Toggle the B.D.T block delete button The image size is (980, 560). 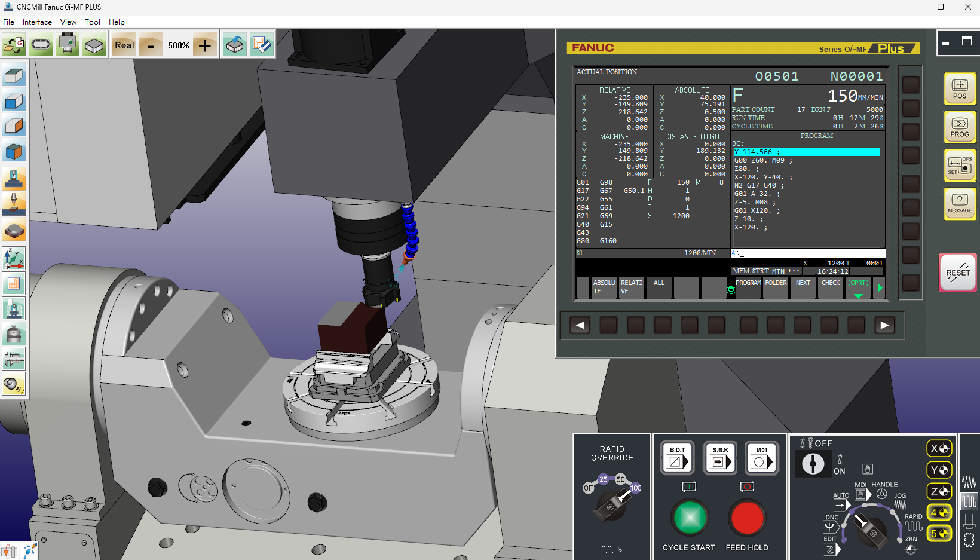pos(678,458)
